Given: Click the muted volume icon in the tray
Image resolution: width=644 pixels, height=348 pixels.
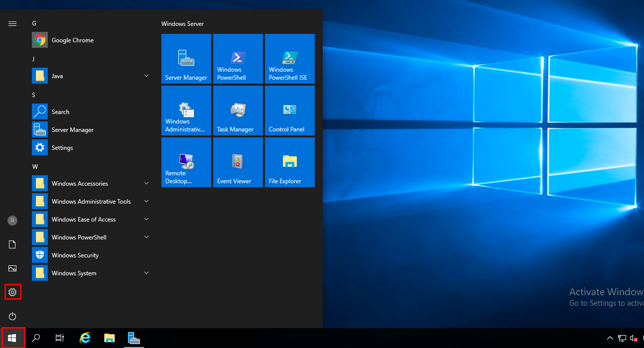Looking at the screenshot, I should [634, 339].
